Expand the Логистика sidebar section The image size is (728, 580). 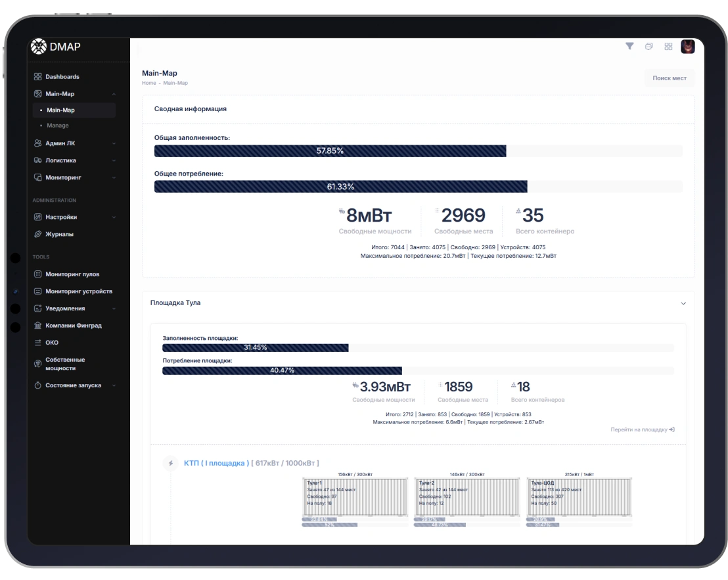point(74,160)
